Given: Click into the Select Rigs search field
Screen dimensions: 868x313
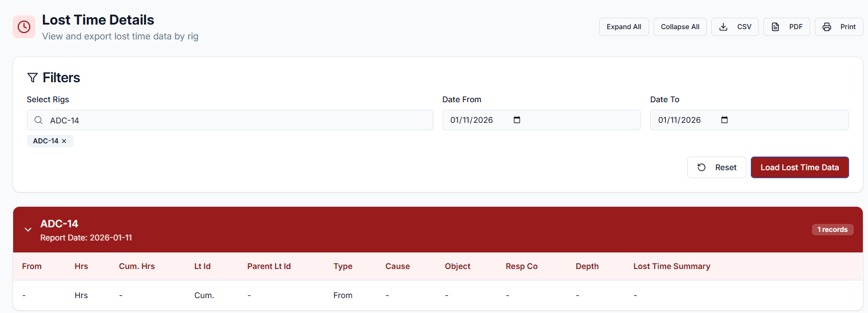Looking at the screenshot, I should coord(229,120).
